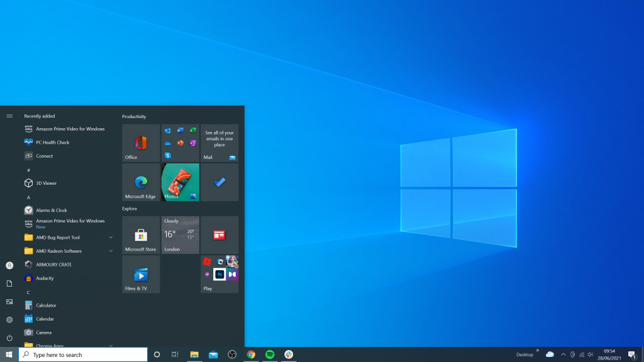644x362 pixels.
Task: Open the Settings gear in Start sidebar
Action: click(x=9, y=320)
